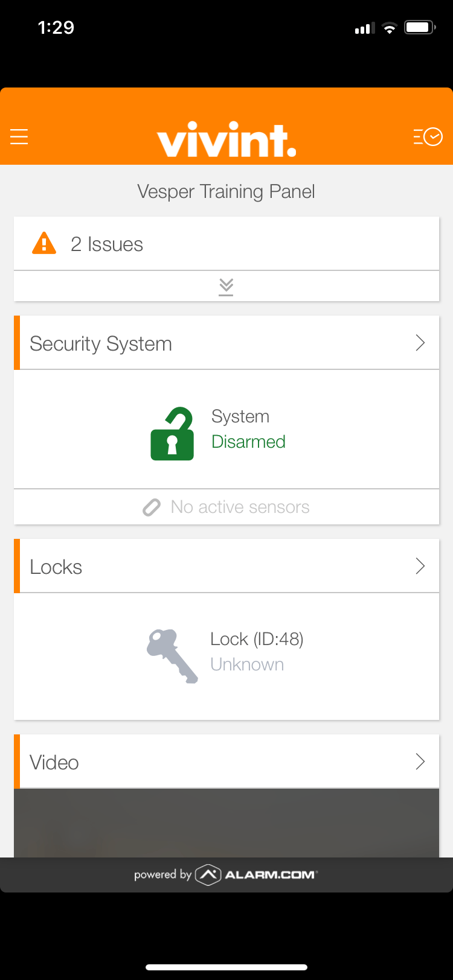Tap the sensor paperclip icon
453x980 pixels.
click(x=151, y=507)
